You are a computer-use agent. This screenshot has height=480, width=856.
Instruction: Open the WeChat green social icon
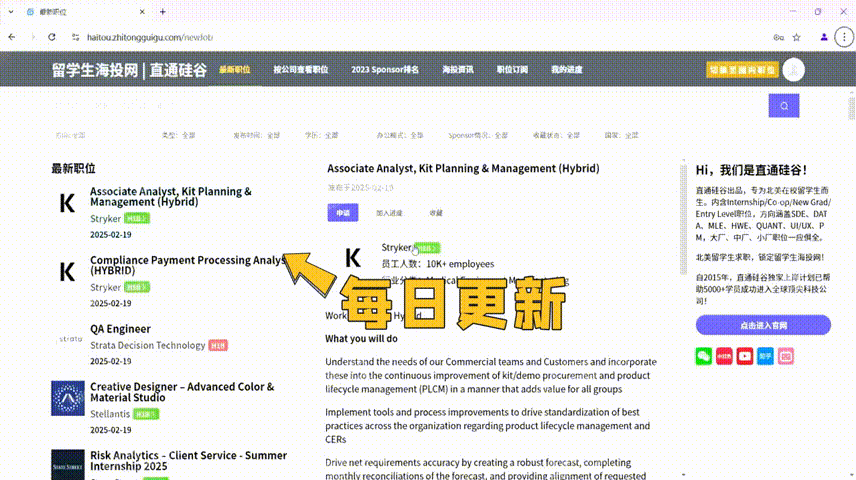click(x=704, y=356)
